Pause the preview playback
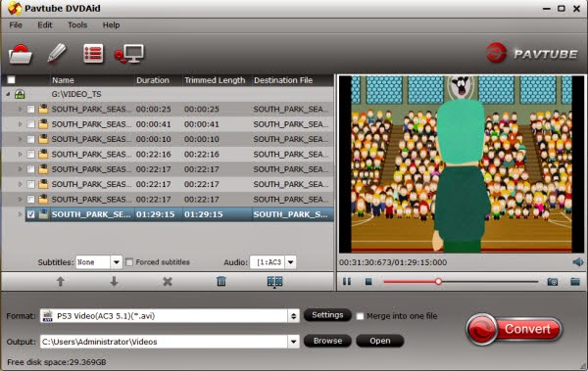Viewport: 588px width, 371px height. pos(347,282)
